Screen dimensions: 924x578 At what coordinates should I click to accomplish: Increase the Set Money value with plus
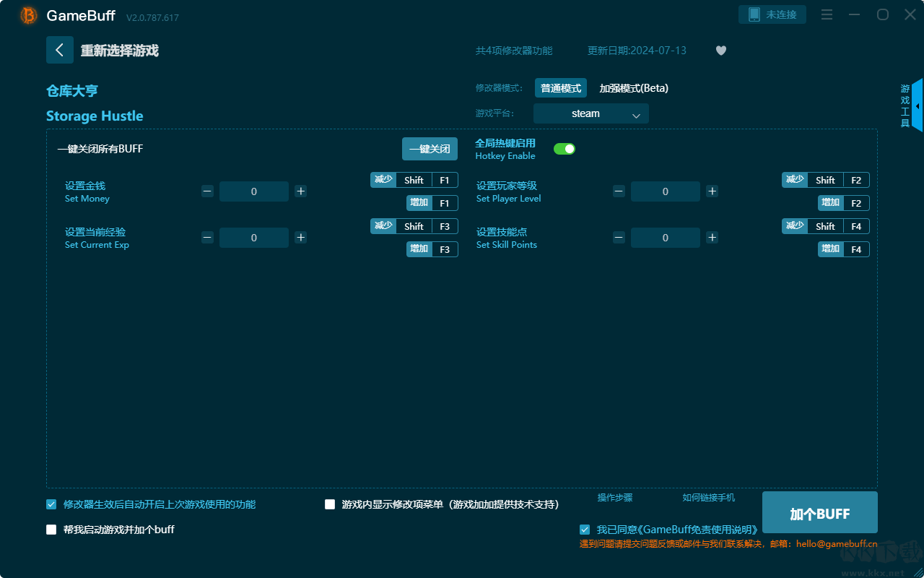[301, 191]
